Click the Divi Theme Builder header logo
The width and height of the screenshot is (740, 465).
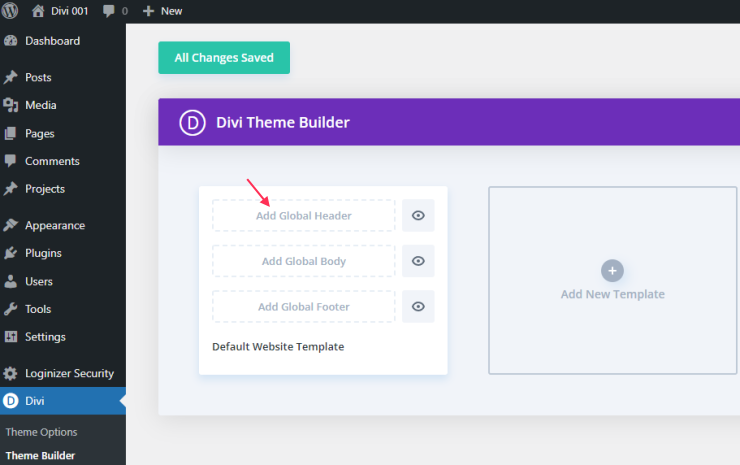click(193, 123)
